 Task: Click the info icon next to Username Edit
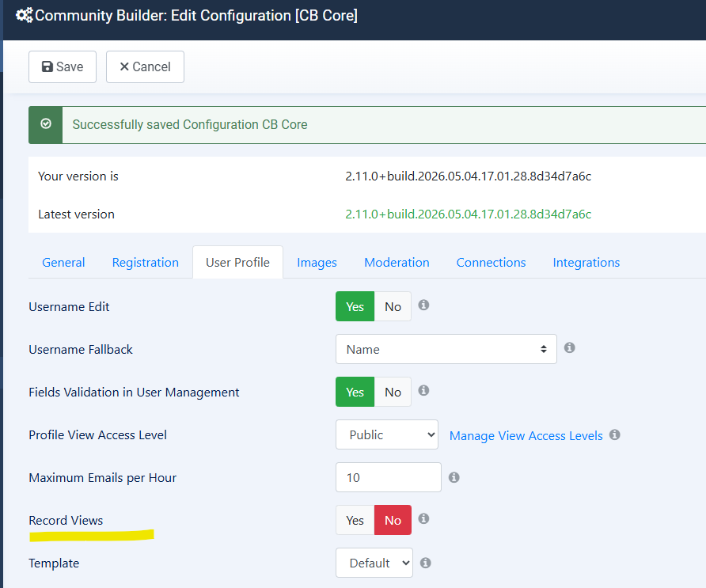point(423,305)
